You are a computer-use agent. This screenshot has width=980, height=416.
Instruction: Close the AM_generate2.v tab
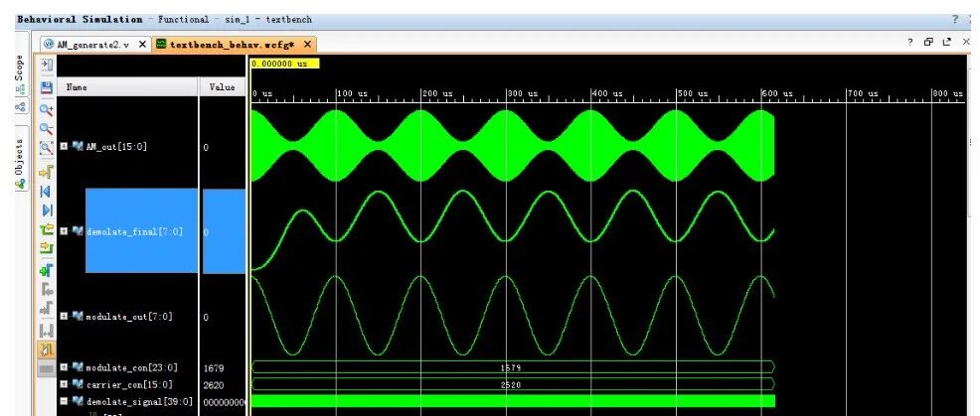[142, 45]
